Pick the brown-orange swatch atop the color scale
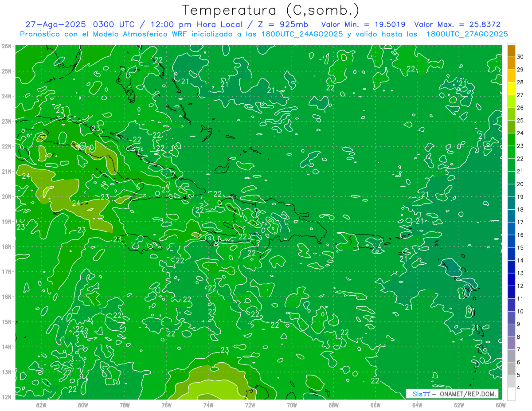Viewport: 532px width, 411px height. [x=511, y=51]
